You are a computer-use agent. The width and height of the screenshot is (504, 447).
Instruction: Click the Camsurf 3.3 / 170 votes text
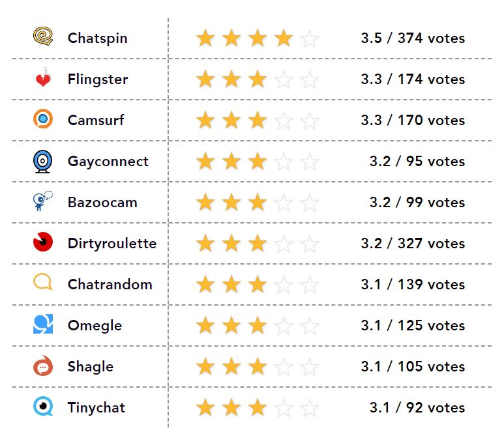[413, 121]
